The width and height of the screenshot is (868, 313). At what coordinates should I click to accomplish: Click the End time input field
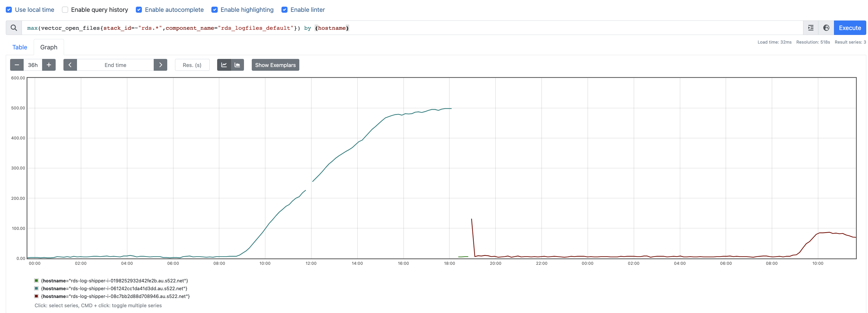[x=115, y=65]
